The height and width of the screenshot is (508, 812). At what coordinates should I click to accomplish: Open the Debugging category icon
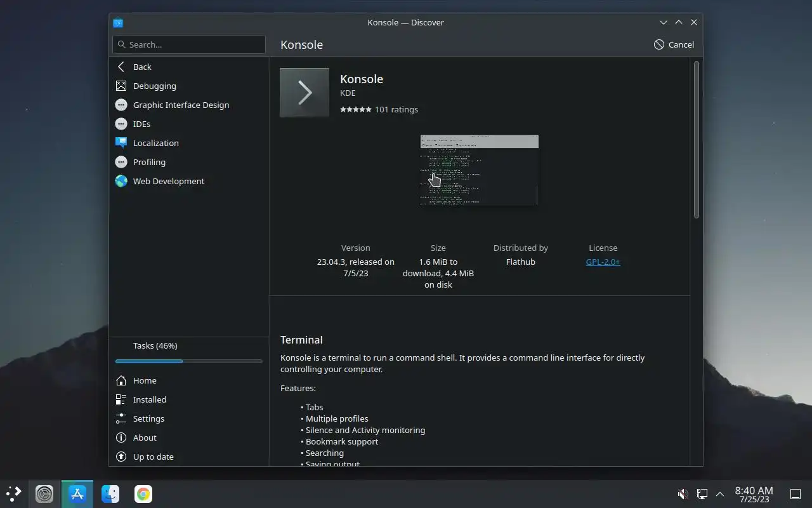click(121, 86)
